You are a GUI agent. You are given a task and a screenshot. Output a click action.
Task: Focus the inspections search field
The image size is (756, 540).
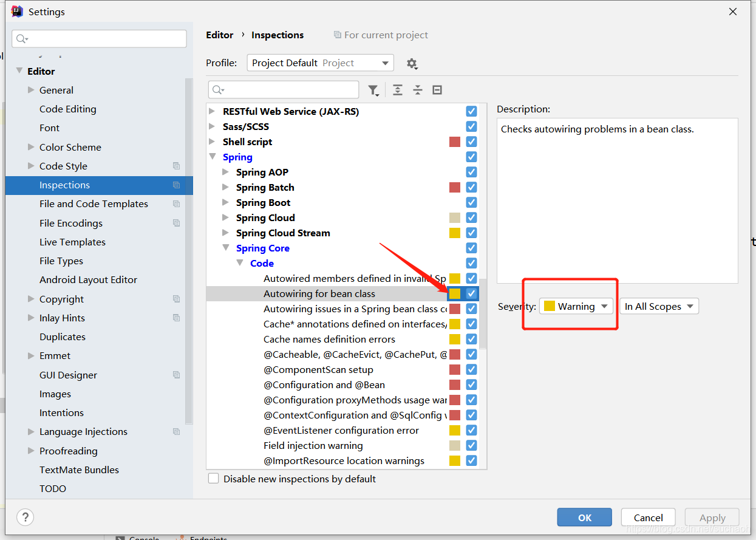click(x=284, y=90)
